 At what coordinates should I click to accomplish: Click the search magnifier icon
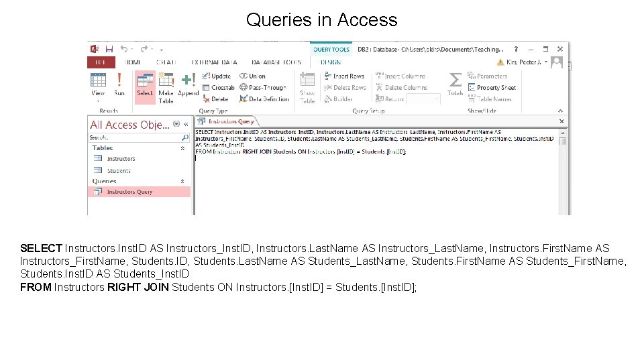[185, 137]
